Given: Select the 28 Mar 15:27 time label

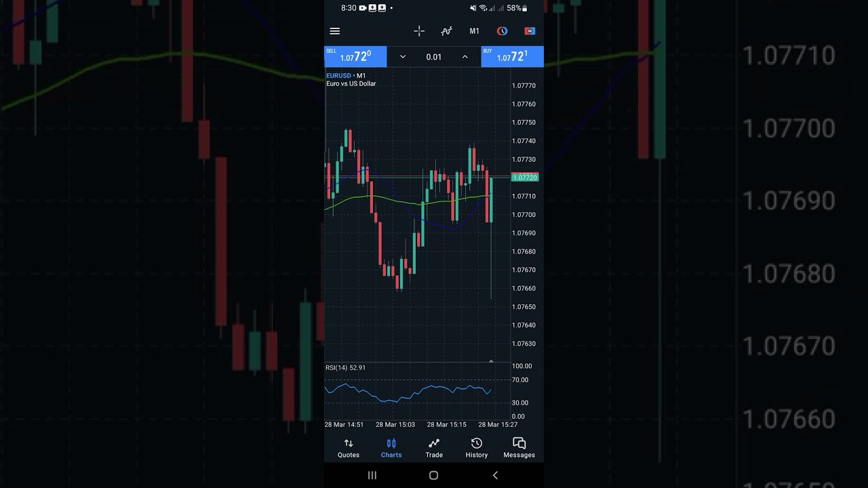Looking at the screenshot, I should [498, 425].
